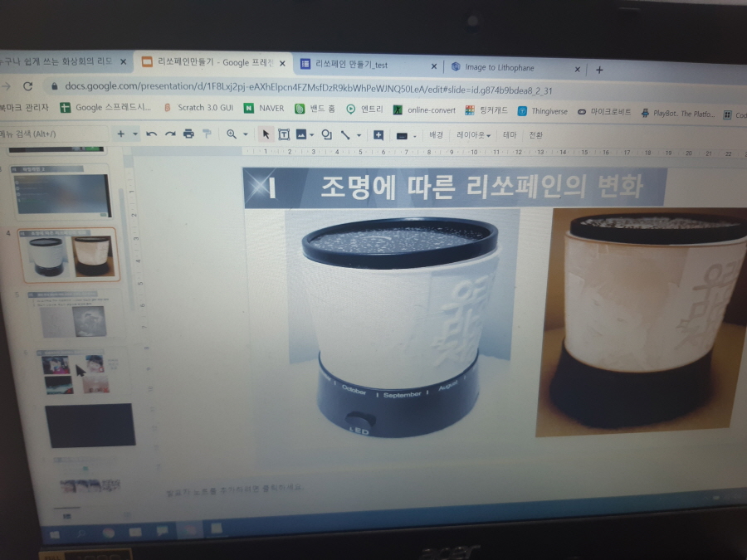Click the 전환 transition button
The image size is (747, 560).
point(536,135)
